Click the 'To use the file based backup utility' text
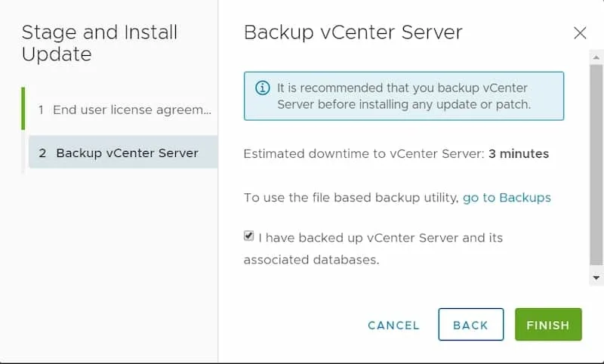This screenshot has height=364, width=604. [x=351, y=198]
